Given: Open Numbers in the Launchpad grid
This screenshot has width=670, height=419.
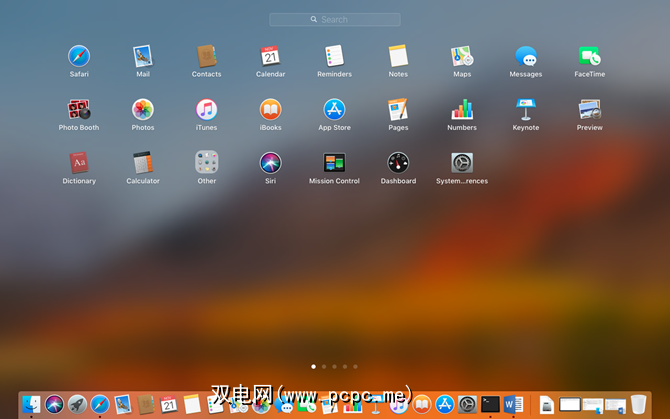Looking at the screenshot, I should (x=462, y=109).
